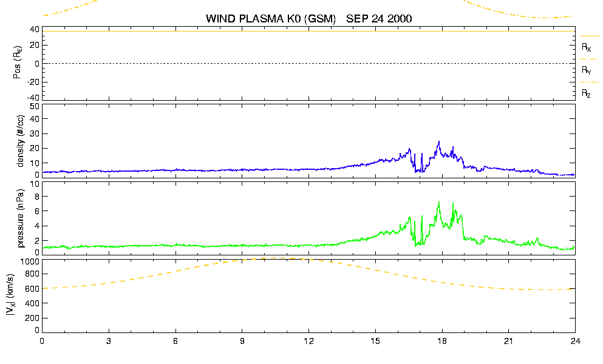Click the 600 tick on the velocity axis

(33, 289)
